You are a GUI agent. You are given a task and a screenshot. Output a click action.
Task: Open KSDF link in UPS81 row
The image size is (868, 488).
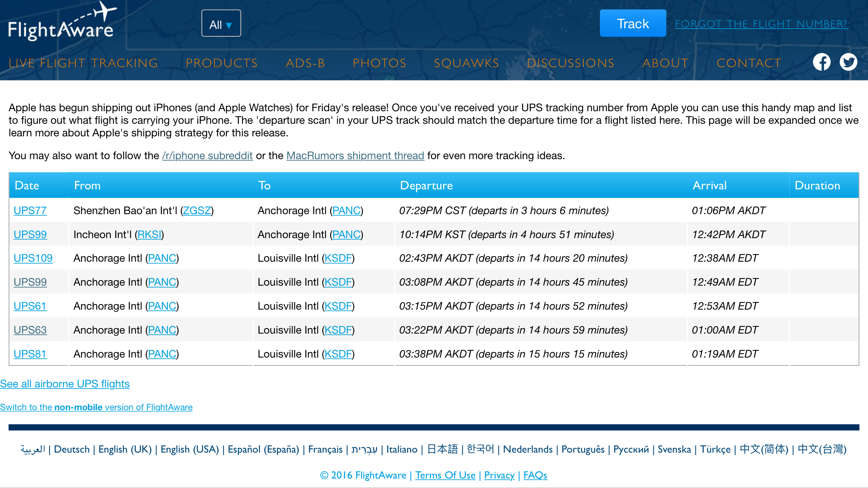[338, 354]
